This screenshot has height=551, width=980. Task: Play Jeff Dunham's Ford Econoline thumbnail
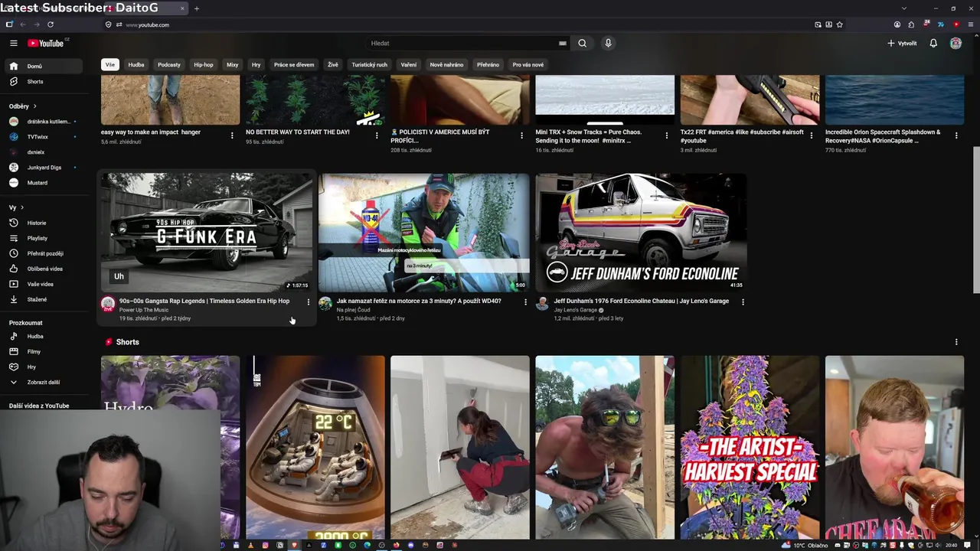pyautogui.click(x=641, y=233)
